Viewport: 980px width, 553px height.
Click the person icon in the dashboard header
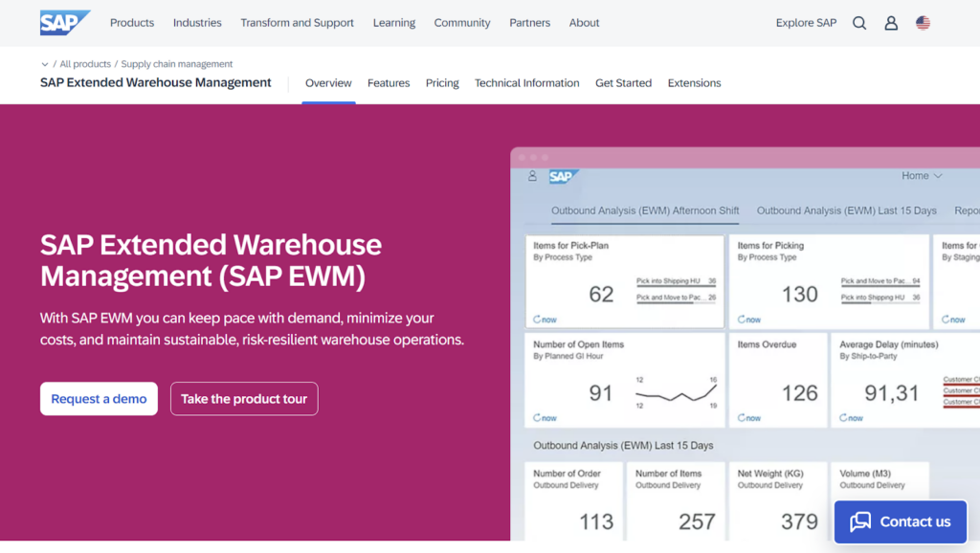(531, 176)
